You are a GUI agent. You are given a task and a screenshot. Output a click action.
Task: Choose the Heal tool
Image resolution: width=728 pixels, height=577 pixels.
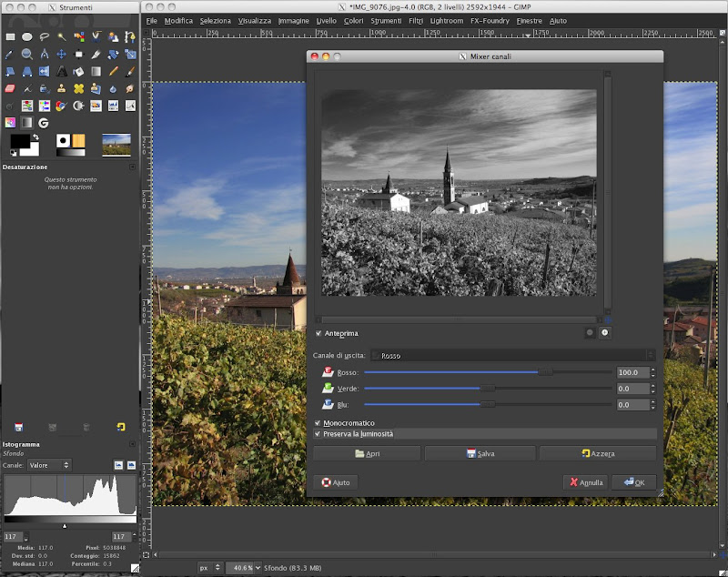[x=79, y=88]
